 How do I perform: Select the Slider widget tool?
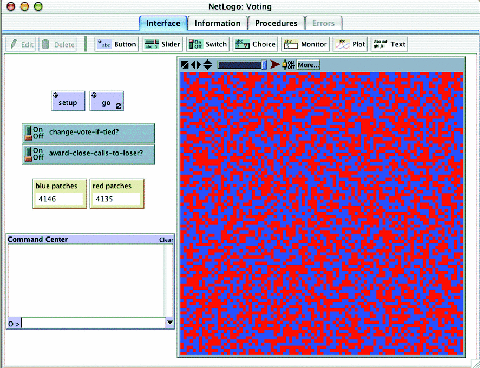[162, 44]
